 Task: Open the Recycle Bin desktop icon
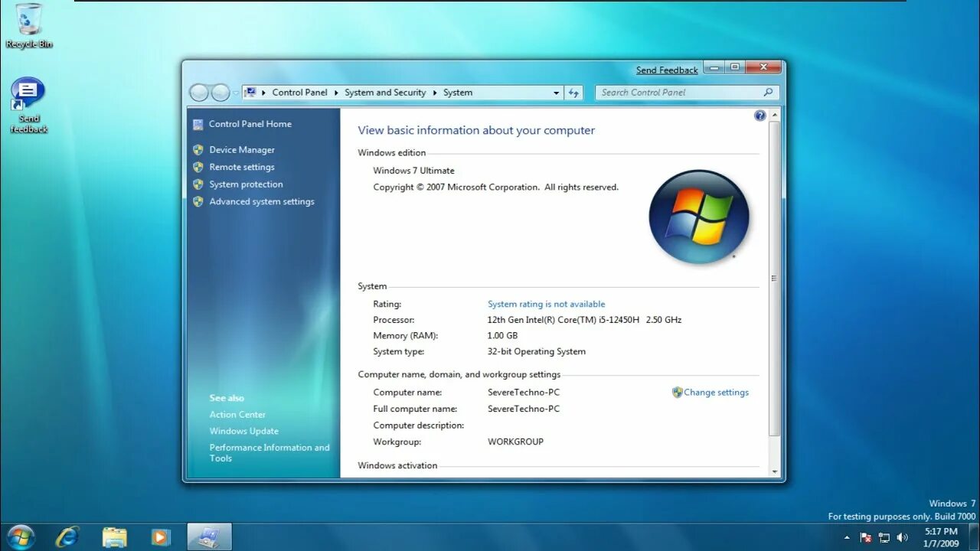tap(29, 25)
